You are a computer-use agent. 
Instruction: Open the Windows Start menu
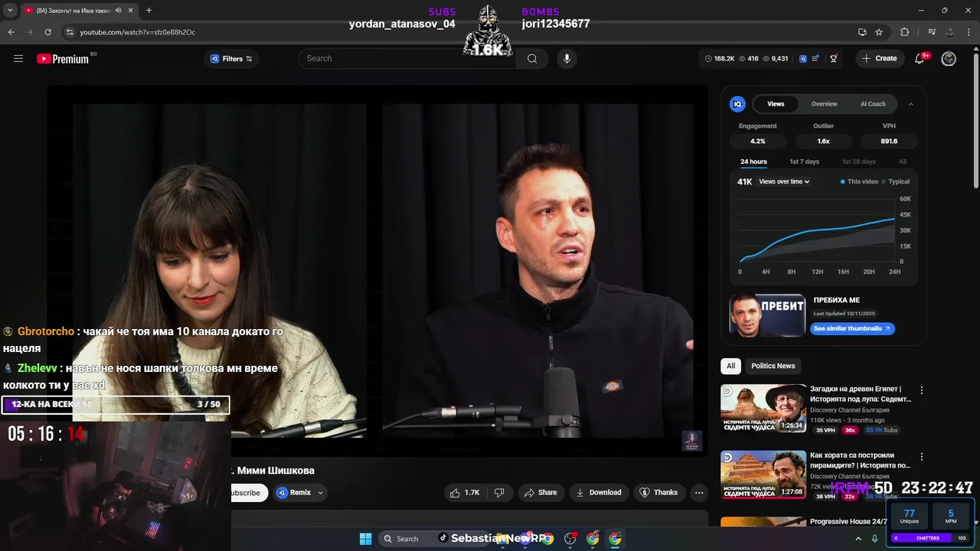365,539
